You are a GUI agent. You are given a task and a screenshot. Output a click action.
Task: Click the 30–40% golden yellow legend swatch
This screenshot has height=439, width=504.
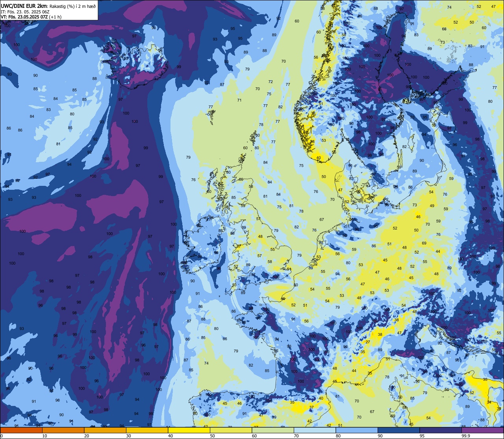coord(147,430)
